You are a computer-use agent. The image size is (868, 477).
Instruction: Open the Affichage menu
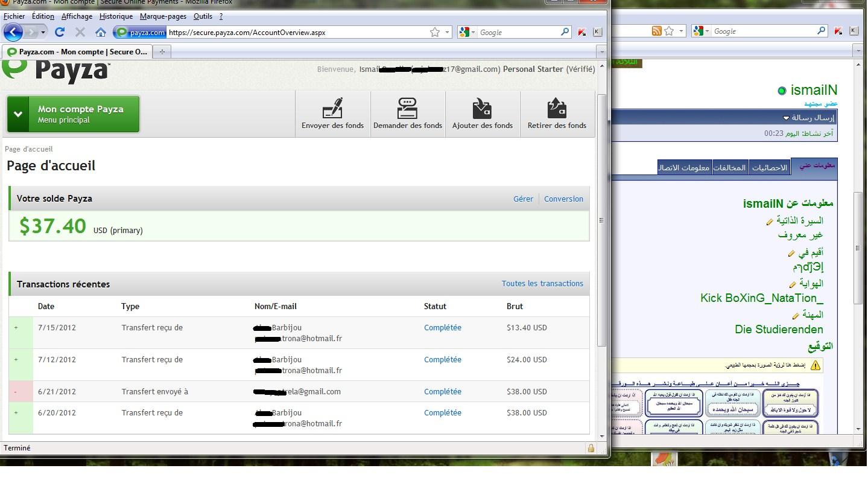(77, 16)
